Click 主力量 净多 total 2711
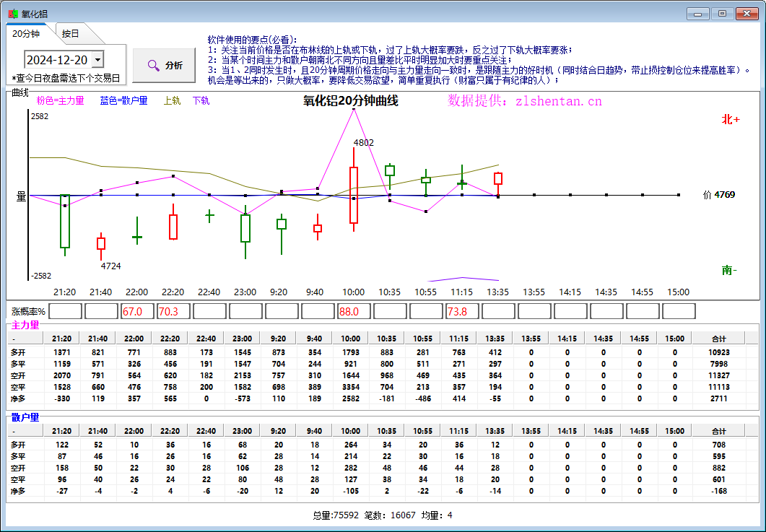The width and height of the screenshot is (766, 532). [x=718, y=398]
